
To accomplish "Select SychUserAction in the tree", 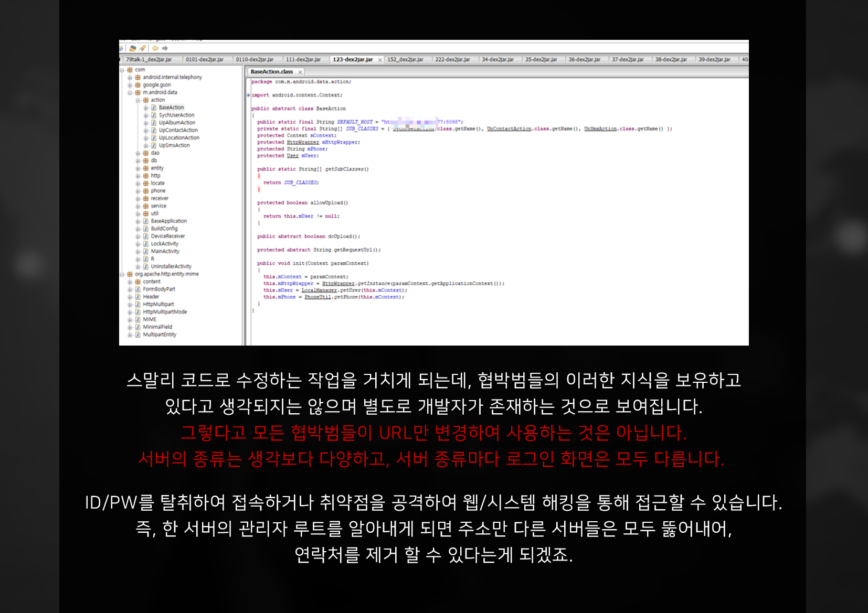I will pos(176,115).
